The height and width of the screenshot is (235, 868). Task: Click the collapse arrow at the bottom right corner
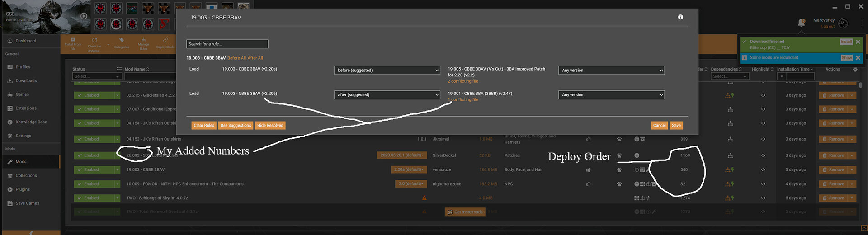(864, 228)
